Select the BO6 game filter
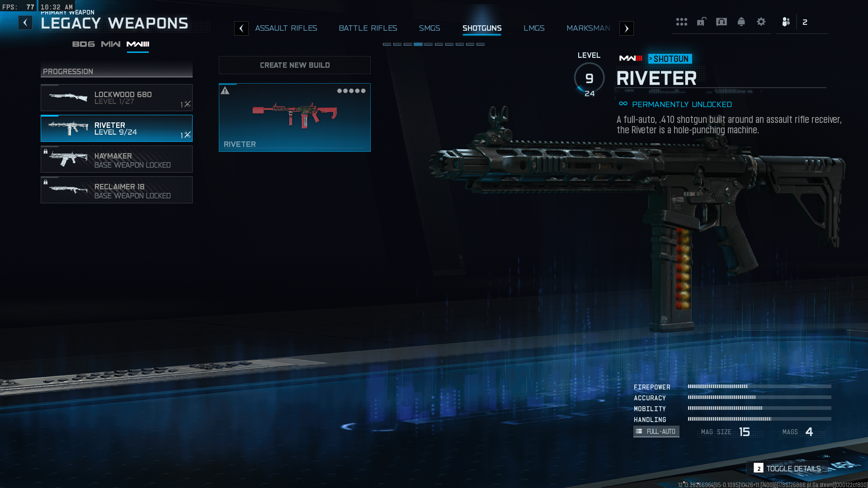The image size is (868, 488). [x=84, y=44]
